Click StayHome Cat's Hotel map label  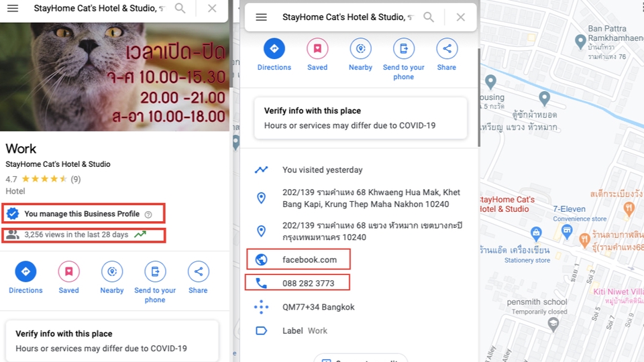507,204
